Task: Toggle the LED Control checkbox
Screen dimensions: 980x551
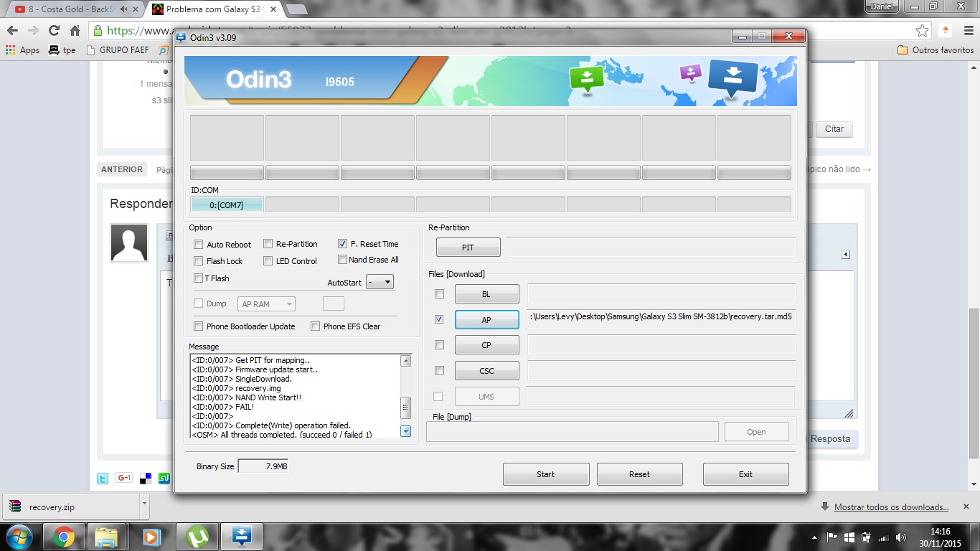Action: (x=268, y=261)
